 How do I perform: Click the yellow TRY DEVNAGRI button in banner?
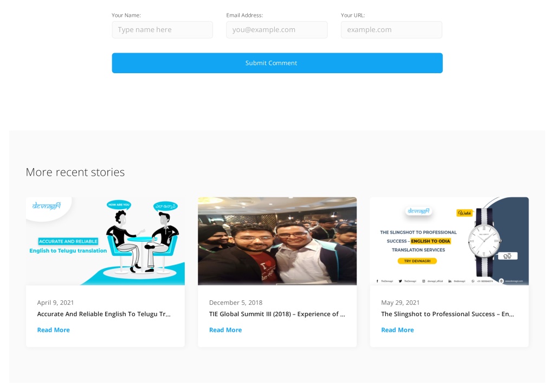(417, 261)
